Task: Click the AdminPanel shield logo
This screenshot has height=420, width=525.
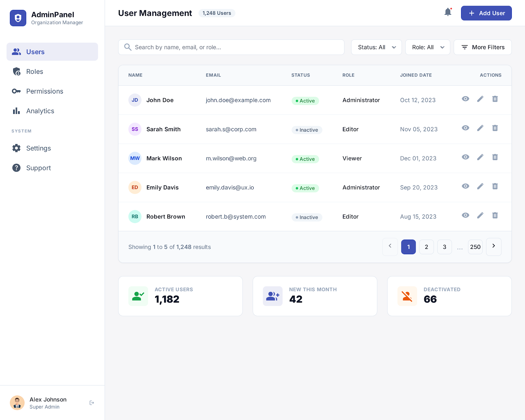Action: click(18, 18)
